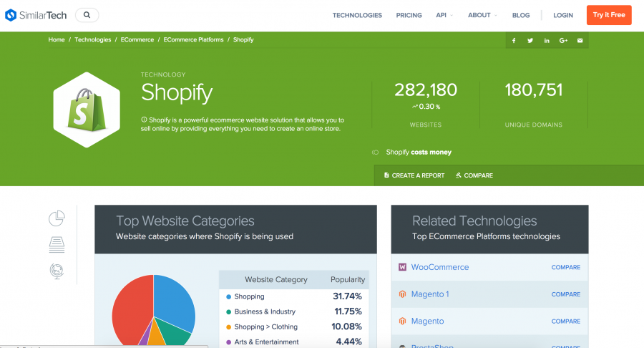Open the Pricing page
The height and width of the screenshot is (348, 644).
pyautogui.click(x=409, y=15)
